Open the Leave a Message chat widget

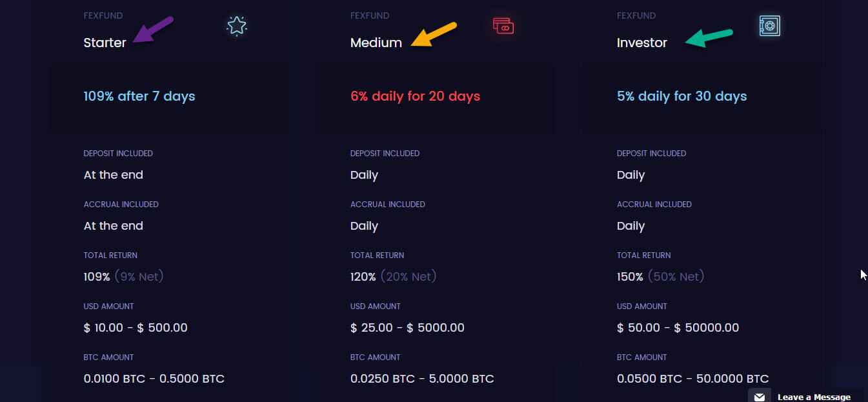[x=813, y=397]
